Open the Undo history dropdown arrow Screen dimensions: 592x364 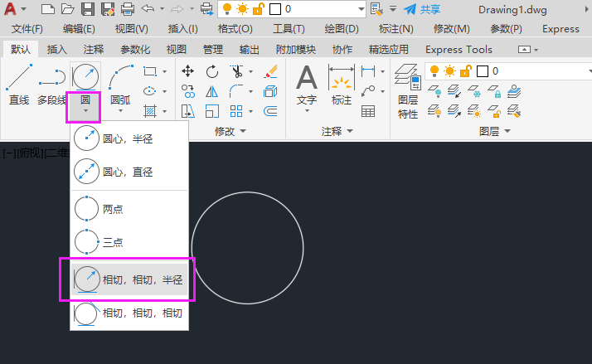click(162, 8)
